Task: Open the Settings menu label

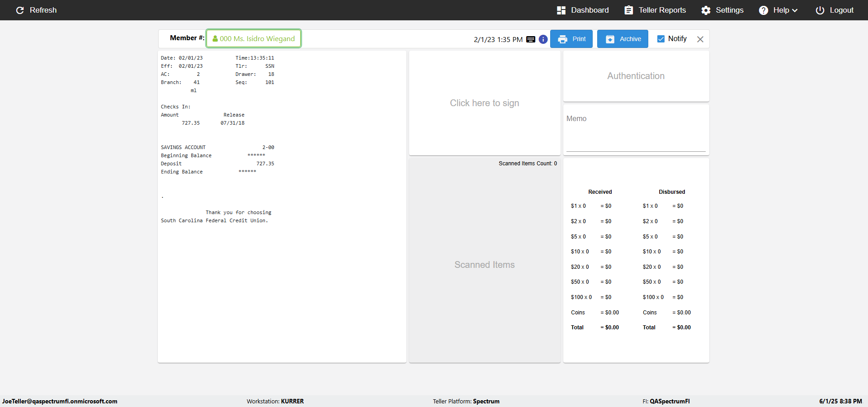Action: (x=729, y=10)
